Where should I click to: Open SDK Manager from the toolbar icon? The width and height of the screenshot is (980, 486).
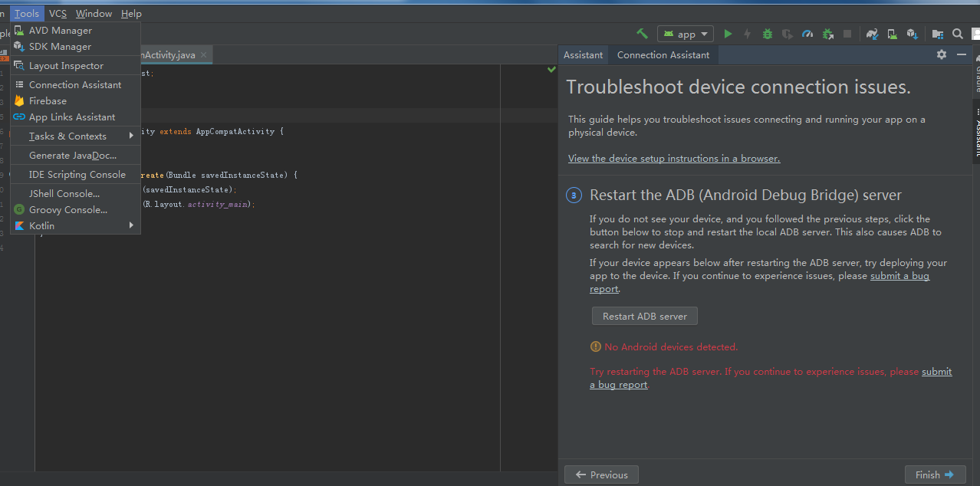pos(913,34)
